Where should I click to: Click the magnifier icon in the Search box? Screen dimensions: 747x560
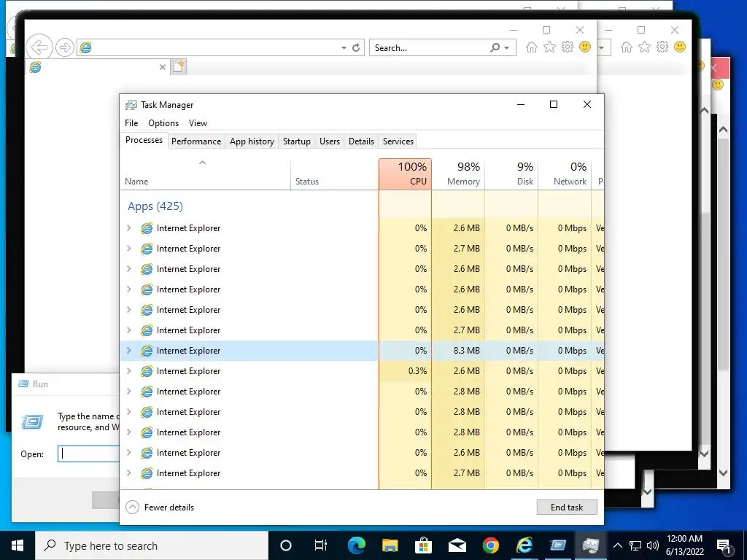(495, 47)
